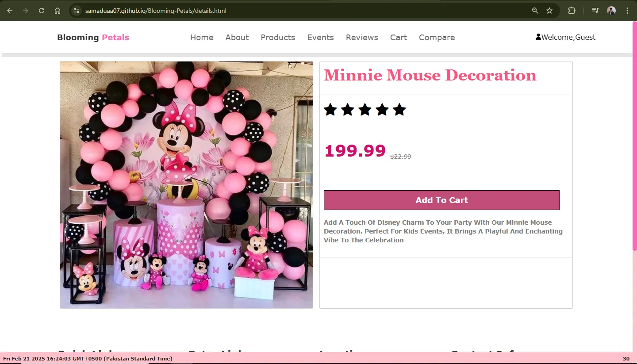Select the first rating star
Screen dimensions: 637x364
pyautogui.click(x=330, y=110)
